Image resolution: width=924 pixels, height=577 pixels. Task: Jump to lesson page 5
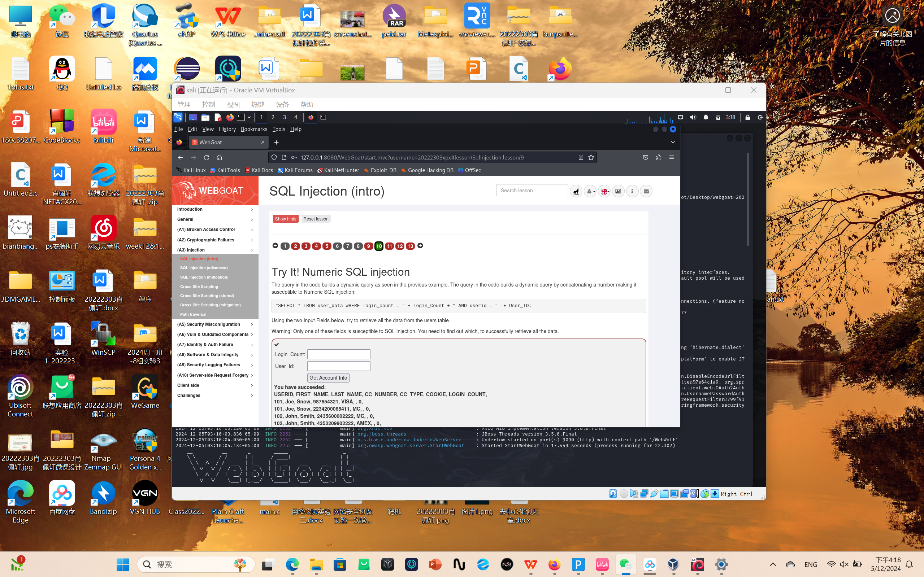327,246
